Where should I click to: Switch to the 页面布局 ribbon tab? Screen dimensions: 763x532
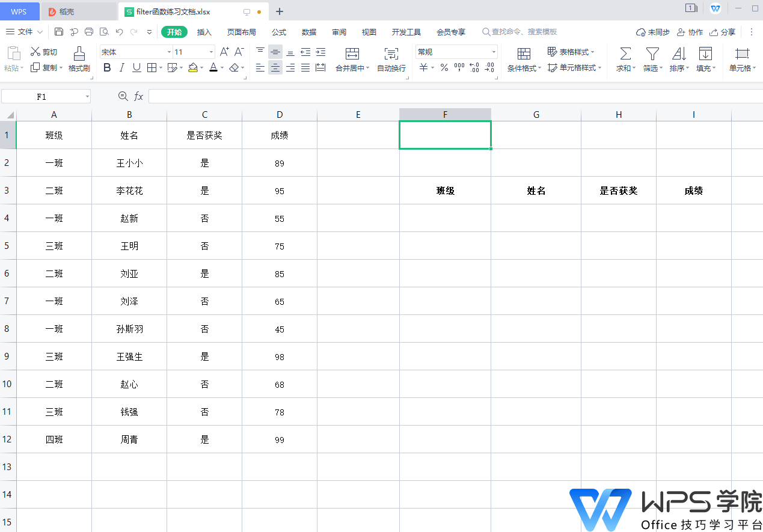click(x=242, y=32)
